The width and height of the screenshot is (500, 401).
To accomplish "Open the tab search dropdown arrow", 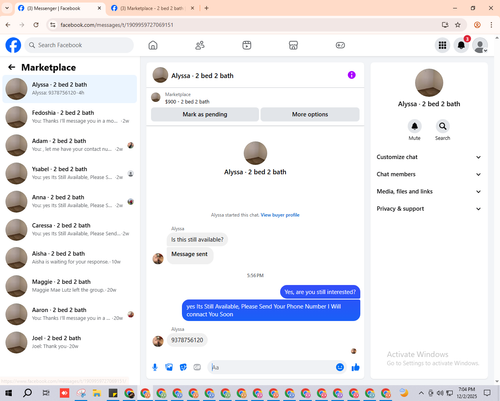I will [x=7, y=8].
